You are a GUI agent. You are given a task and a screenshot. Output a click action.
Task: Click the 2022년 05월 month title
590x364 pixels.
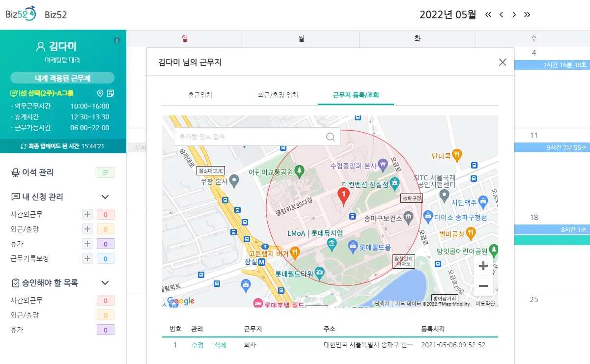click(448, 14)
